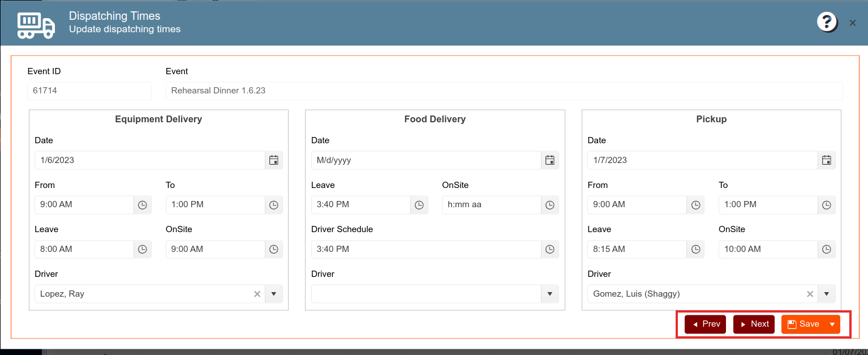
Task: Go to the previous record with Prev
Action: 705,324
